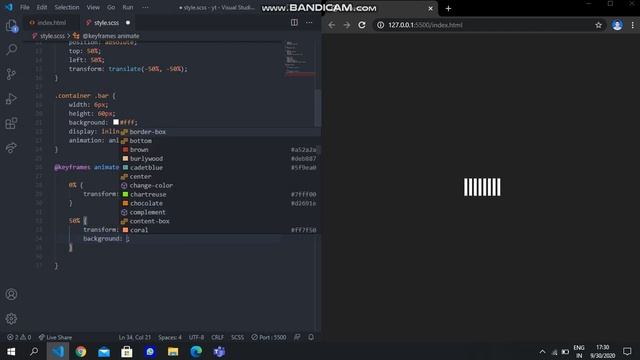Choose chocolate color suggestion

219,203
